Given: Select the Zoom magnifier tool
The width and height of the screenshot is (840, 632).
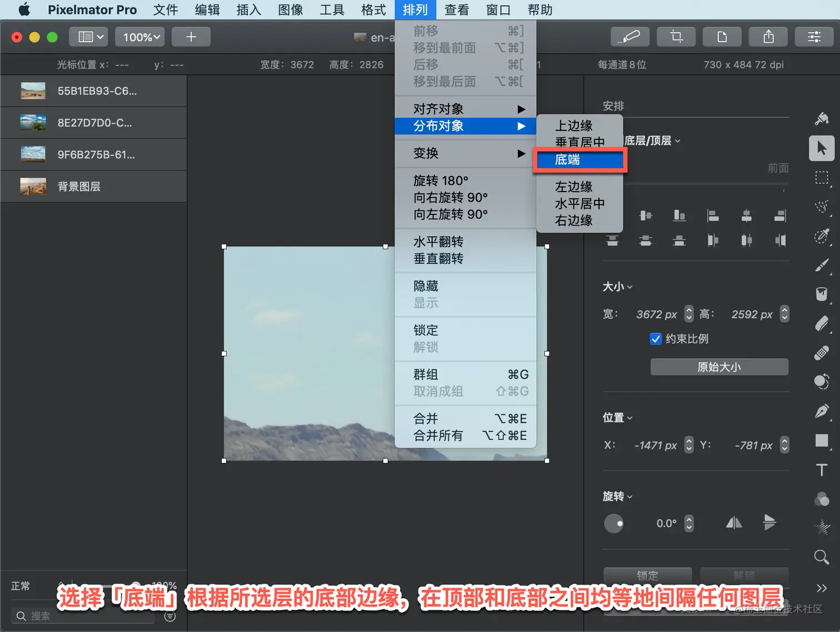Looking at the screenshot, I should click(x=822, y=557).
